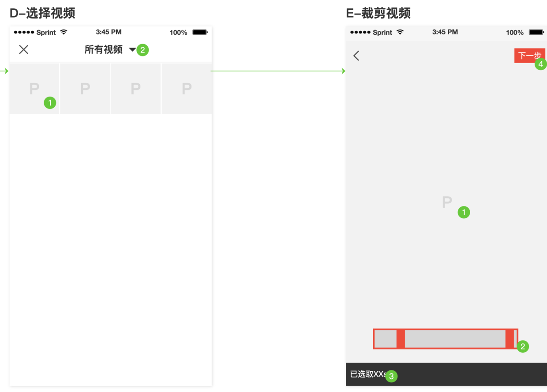The height and width of the screenshot is (392, 547).
Task: Select the second video thumbnail
Action: pos(85,89)
